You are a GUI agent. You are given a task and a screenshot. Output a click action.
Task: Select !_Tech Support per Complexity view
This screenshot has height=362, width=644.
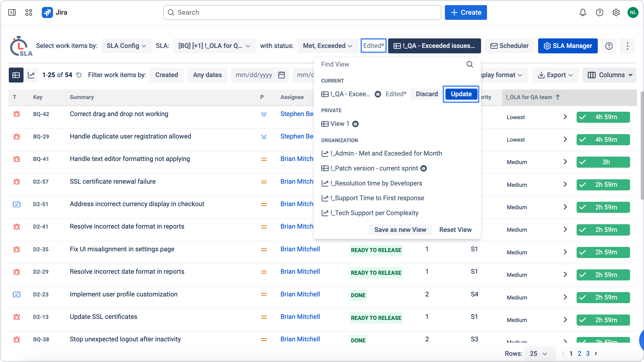(370, 213)
